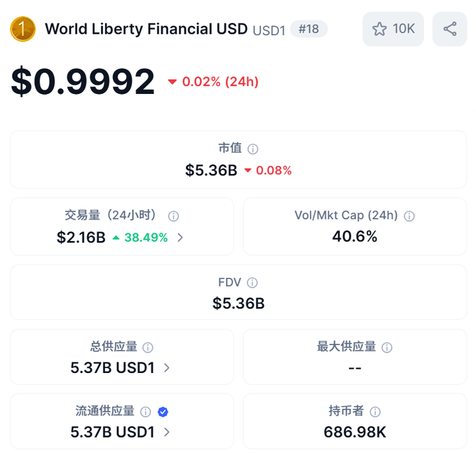Click the 686.98K holders count

(x=355, y=432)
